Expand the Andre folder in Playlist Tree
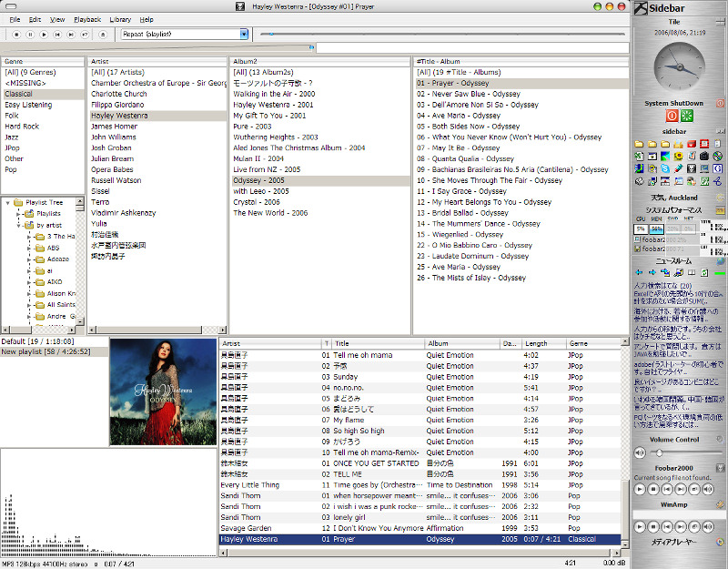 tap(30, 317)
